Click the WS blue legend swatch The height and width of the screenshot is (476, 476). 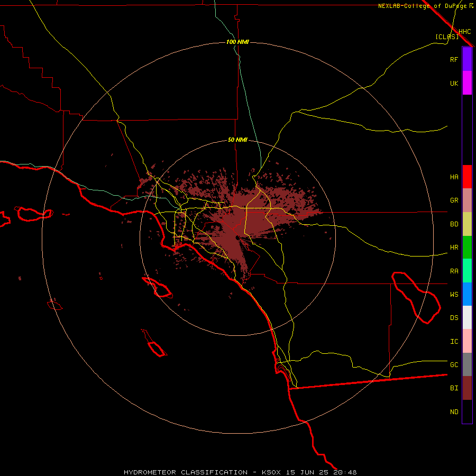(467, 294)
